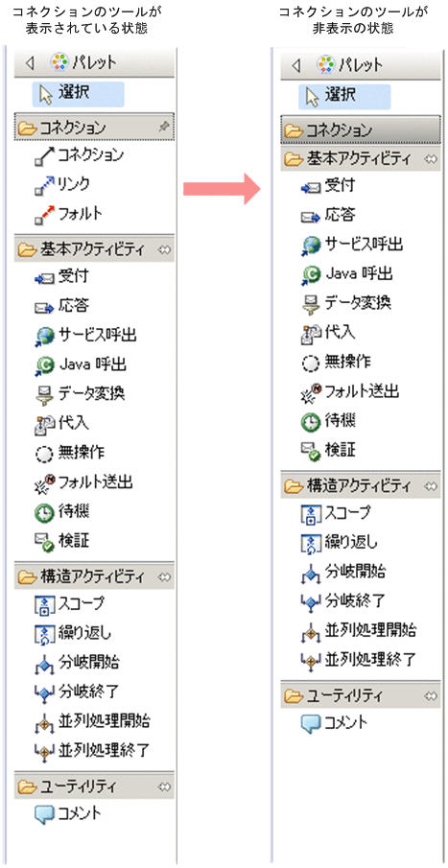Pick 受付 activity in right palette
The height and width of the screenshot is (868, 448).
click(x=327, y=187)
